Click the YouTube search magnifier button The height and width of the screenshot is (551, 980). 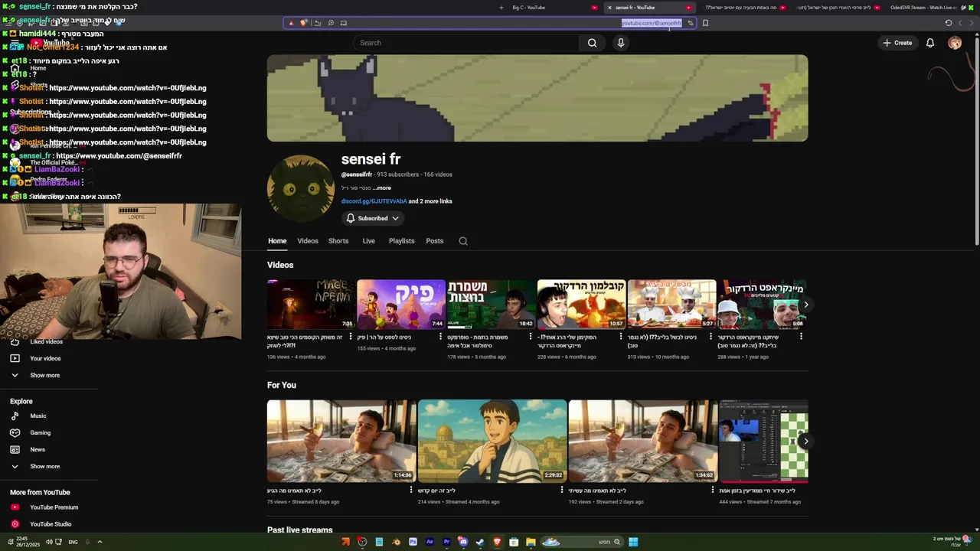(592, 43)
